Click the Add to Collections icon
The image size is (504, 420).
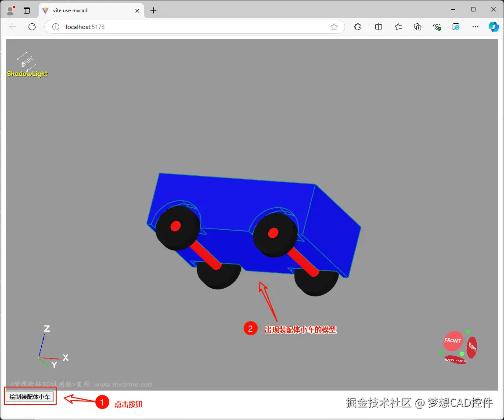coord(417,27)
